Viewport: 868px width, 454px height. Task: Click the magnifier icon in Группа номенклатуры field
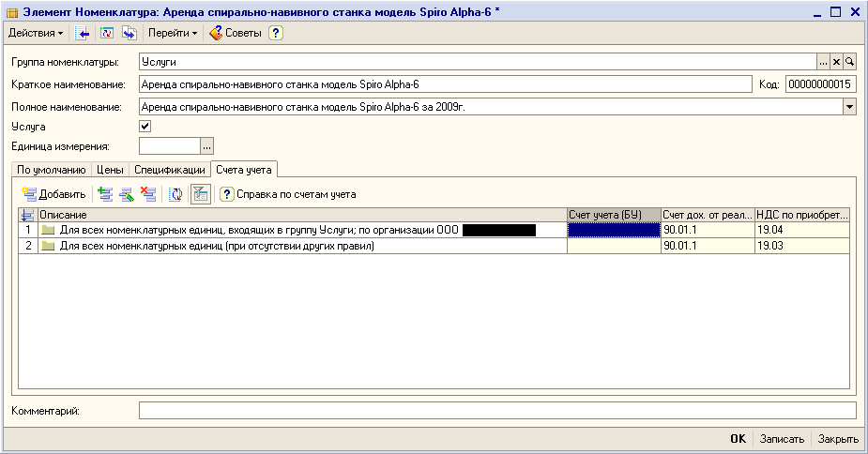(849, 62)
